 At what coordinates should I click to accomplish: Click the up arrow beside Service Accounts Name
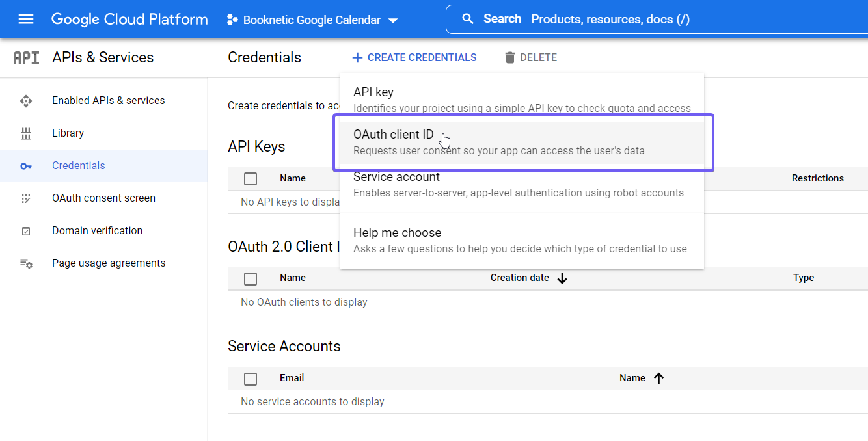[658, 378]
